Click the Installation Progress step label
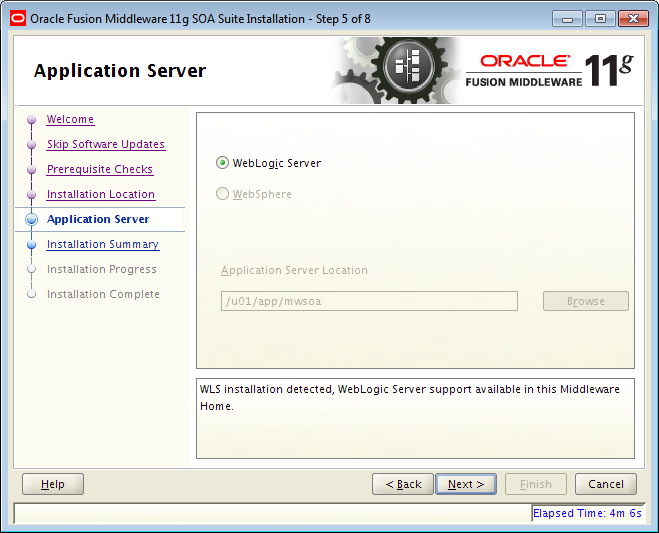659x533 pixels. (x=102, y=269)
